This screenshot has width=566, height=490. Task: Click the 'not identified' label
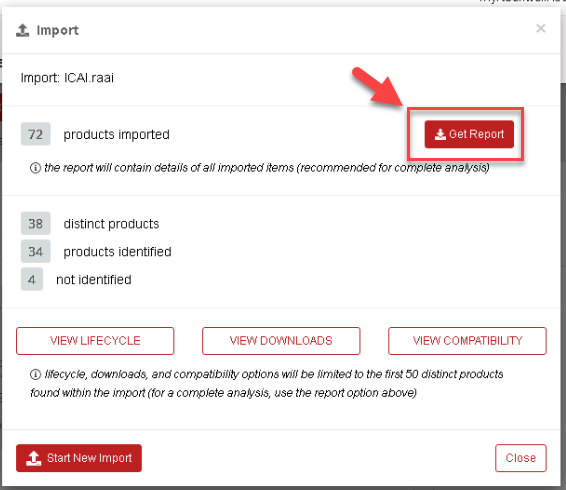pos(94,279)
